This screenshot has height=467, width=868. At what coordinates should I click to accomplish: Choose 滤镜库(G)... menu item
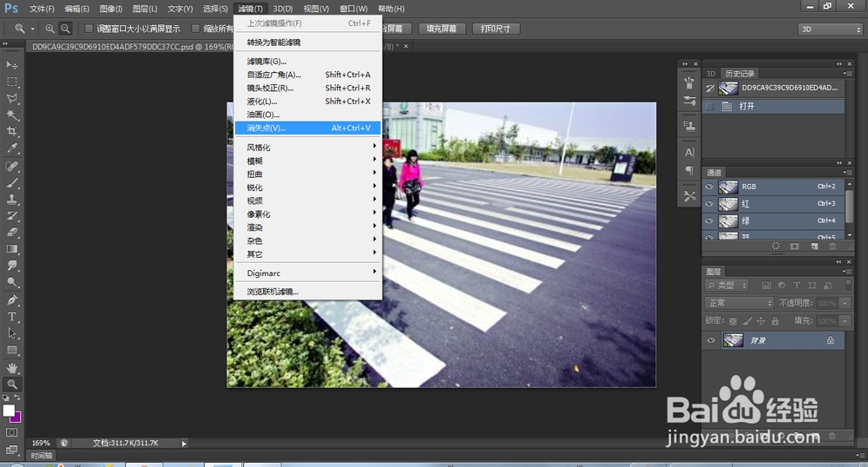pyautogui.click(x=308, y=62)
